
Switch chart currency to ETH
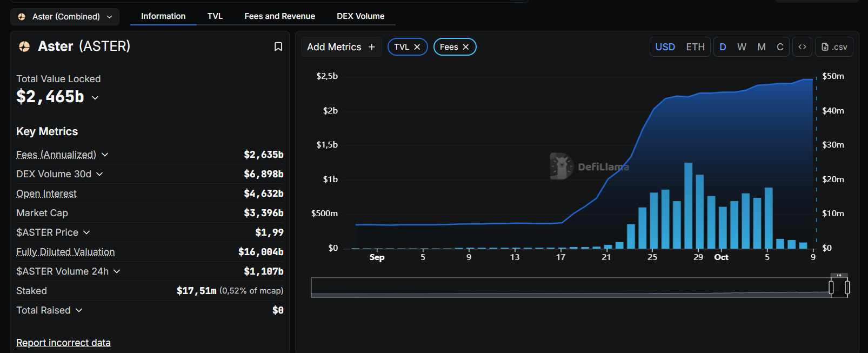(x=695, y=47)
